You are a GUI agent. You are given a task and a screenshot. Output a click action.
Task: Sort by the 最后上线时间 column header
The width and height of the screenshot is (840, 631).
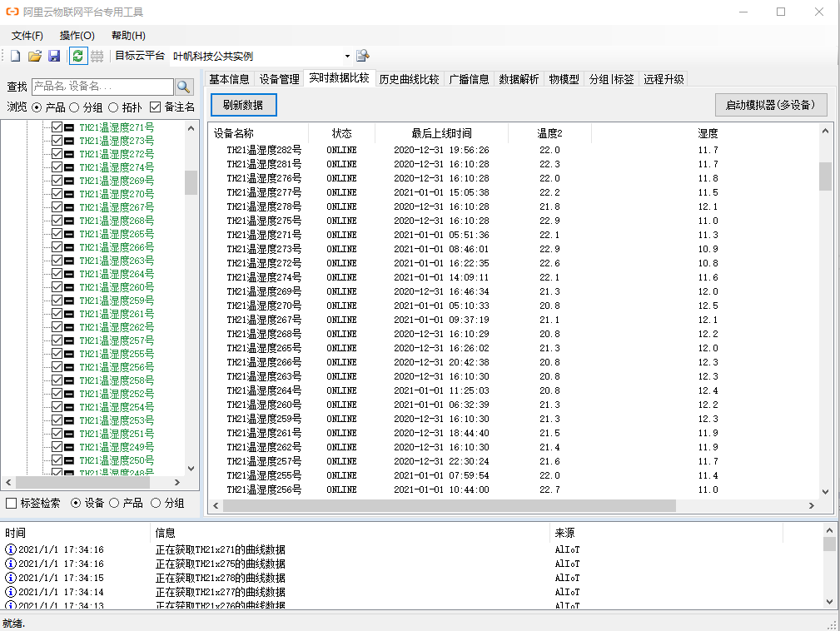click(441, 133)
